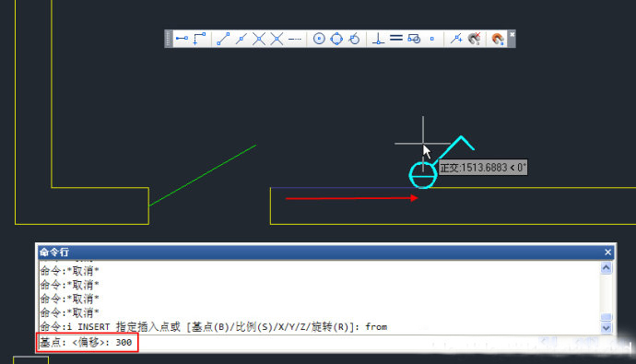
Task: Choose the Extension object snap
Action: coord(295,39)
